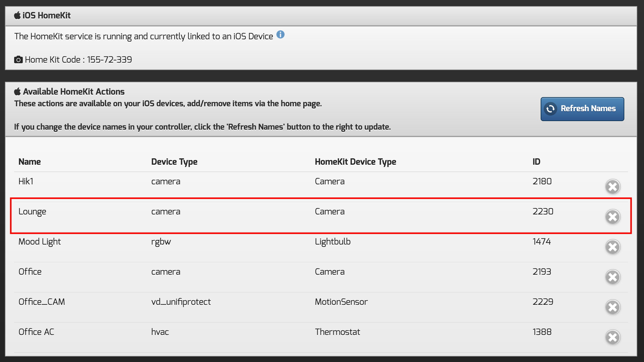
Task: Click the Thermostat type of Office AC
Action: (337, 332)
